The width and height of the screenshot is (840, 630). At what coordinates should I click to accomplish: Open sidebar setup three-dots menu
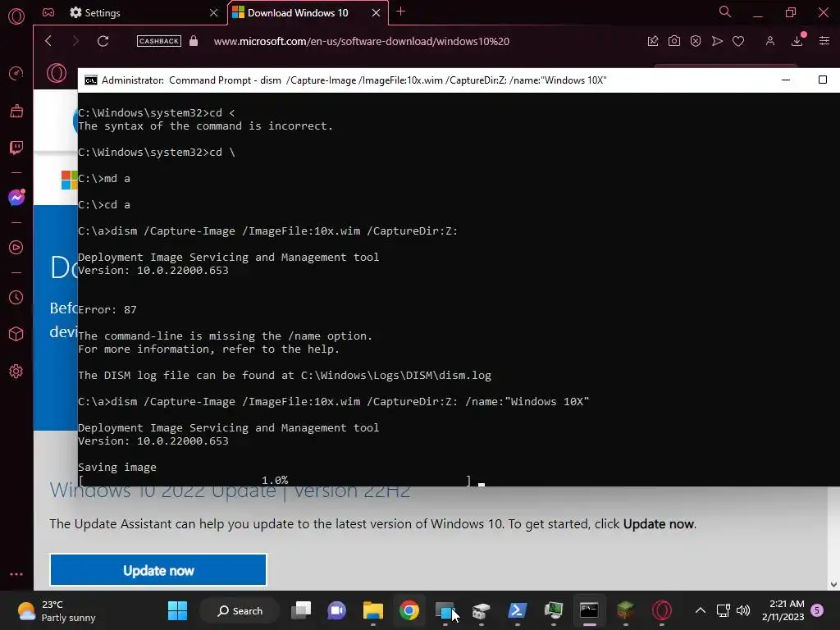click(x=16, y=573)
